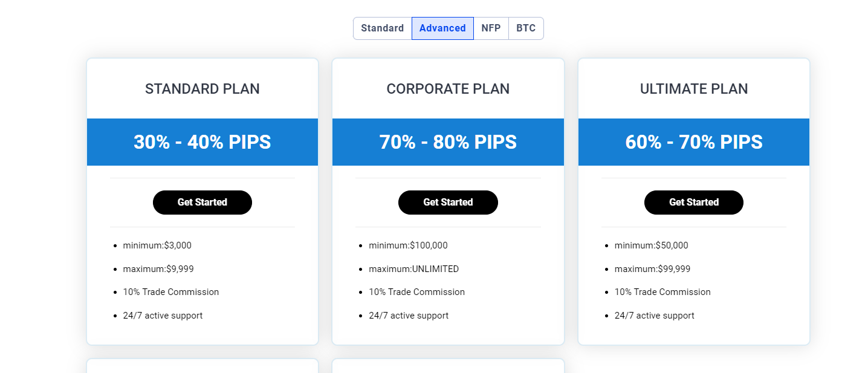Image resolution: width=868 pixels, height=373 pixels.
Task: Select 24/7 active support under Corporate Plan
Action: pos(408,315)
